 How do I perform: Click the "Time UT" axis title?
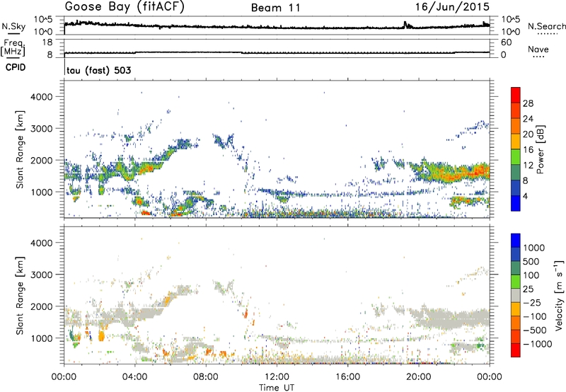[x=277, y=388]
